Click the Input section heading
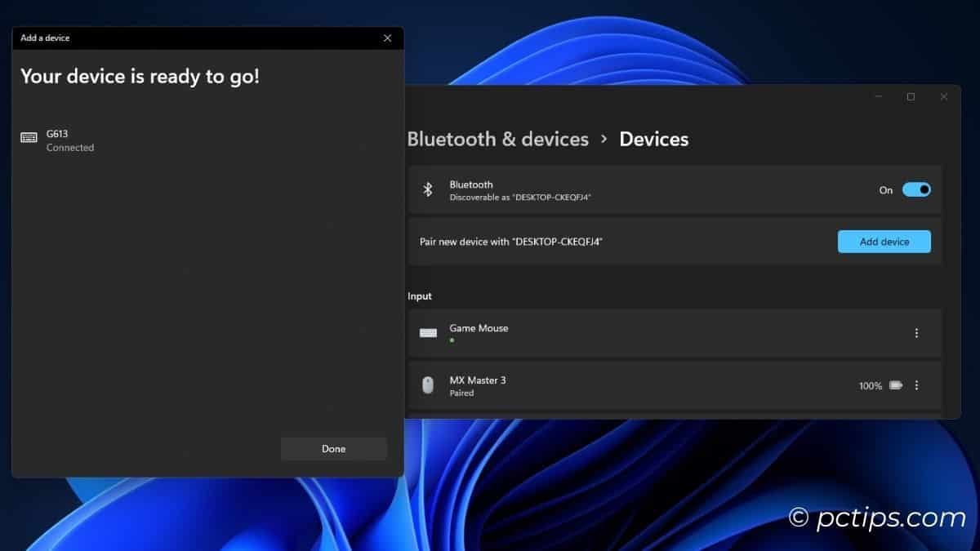 click(x=420, y=296)
